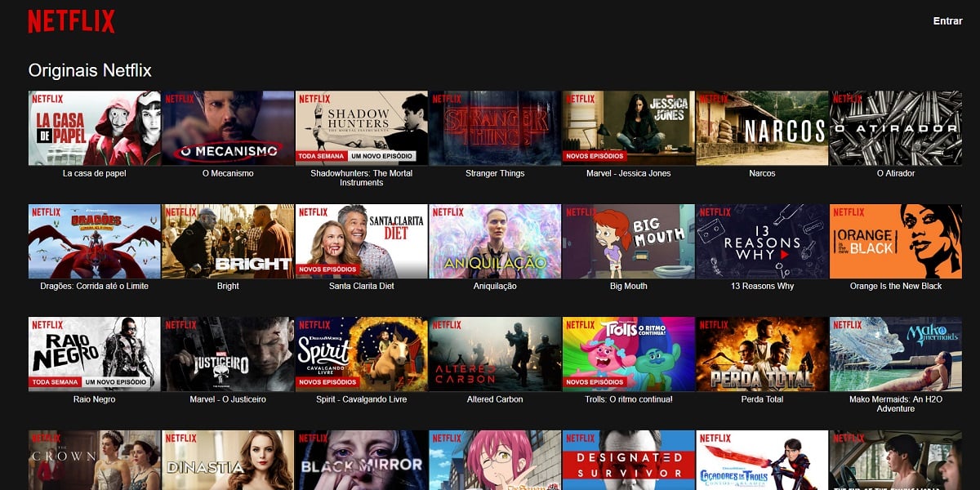Click the Netflix logo in the header
Viewport: 980px width, 490px height.
tap(72, 21)
